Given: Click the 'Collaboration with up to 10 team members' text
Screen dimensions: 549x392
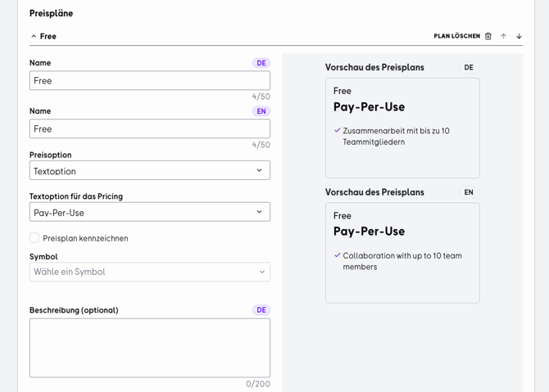Looking at the screenshot, I should pos(402,261).
